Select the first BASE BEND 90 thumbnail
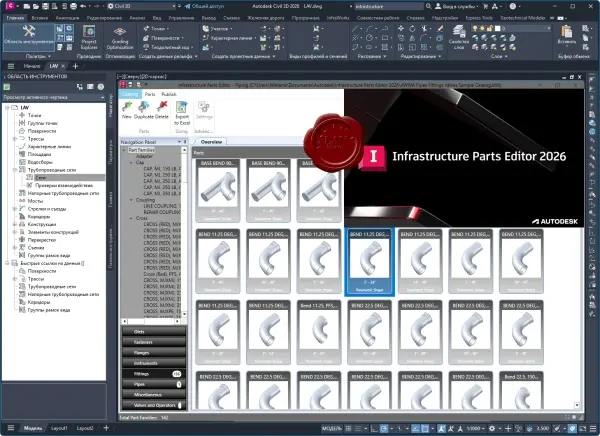The image size is (600, 436). [217, 190]
